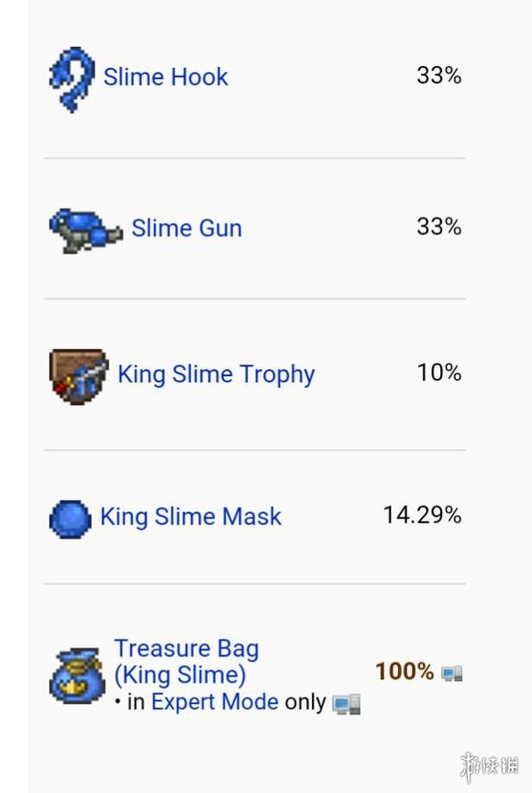Image resolution: width=532 pixels, height=793 pixels.
Task: Click the bold 100% drop rate
Action: pyautogui.click(x=405, y=672)
